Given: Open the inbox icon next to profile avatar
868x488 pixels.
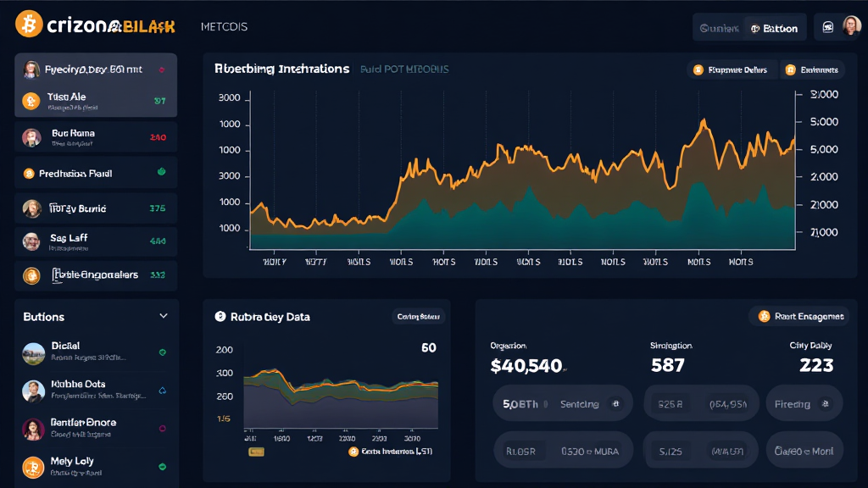Looking at the screenshot, I should click(x=827, y=28).
